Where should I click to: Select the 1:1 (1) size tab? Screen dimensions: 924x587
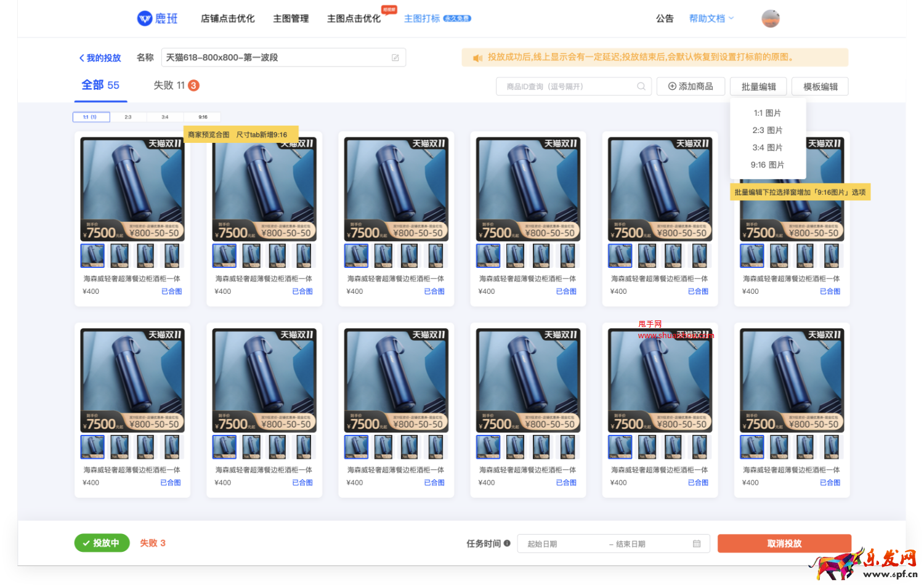[91, 117]
